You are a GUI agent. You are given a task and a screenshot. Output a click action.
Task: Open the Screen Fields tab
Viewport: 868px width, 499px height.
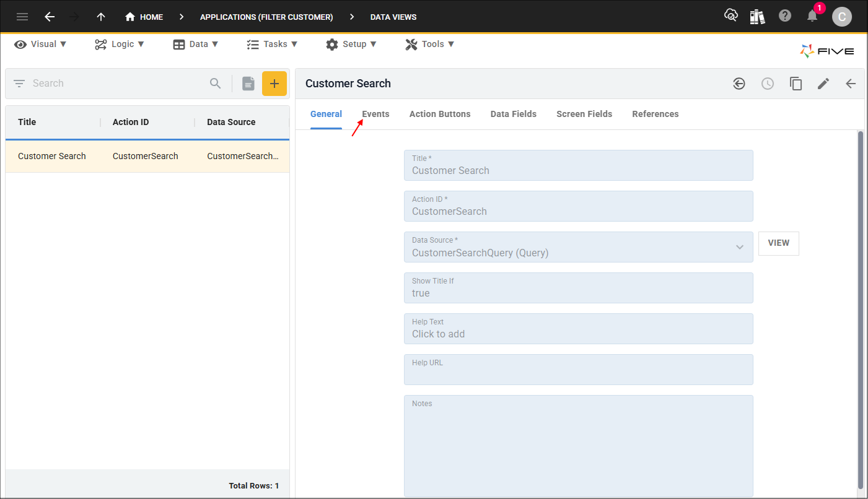584,114
